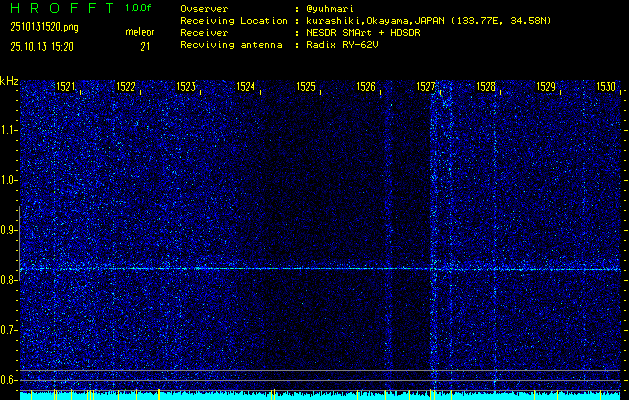Click the file name 2510131520.png
This screenshot has height=400, width=629.
(x=45, y=27)
